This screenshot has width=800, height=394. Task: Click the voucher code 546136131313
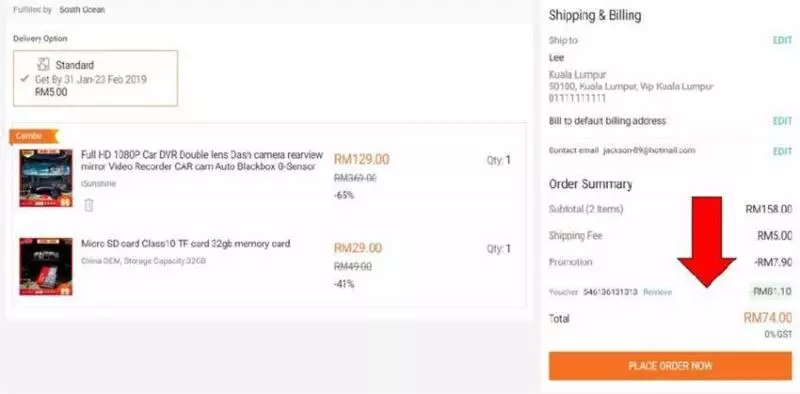pyautogui.click(x=610, y=292)
